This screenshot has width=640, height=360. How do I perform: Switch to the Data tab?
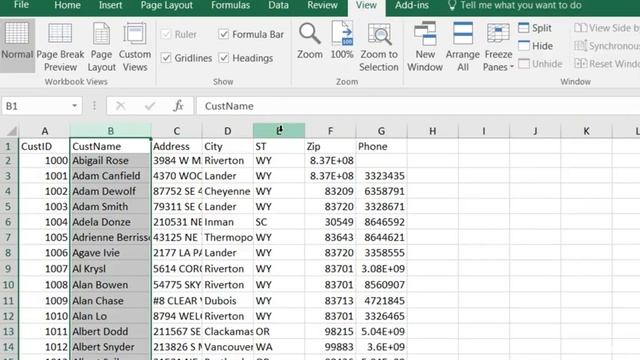(278, 5)
